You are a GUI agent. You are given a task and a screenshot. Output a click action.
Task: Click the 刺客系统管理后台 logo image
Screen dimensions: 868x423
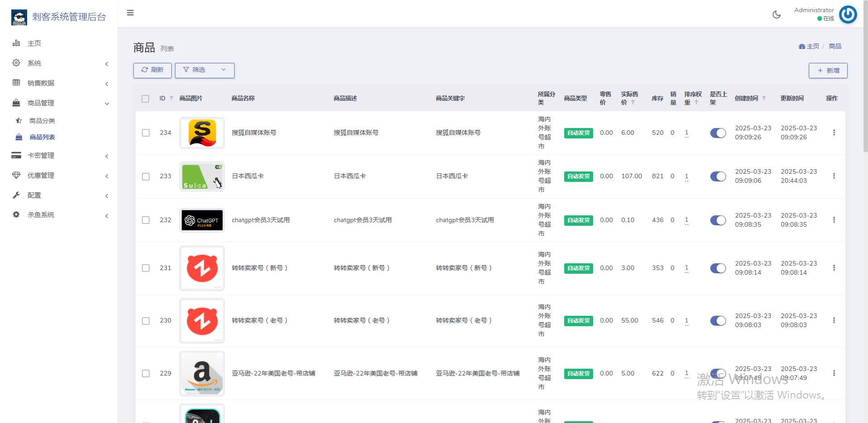click(19, 17)
